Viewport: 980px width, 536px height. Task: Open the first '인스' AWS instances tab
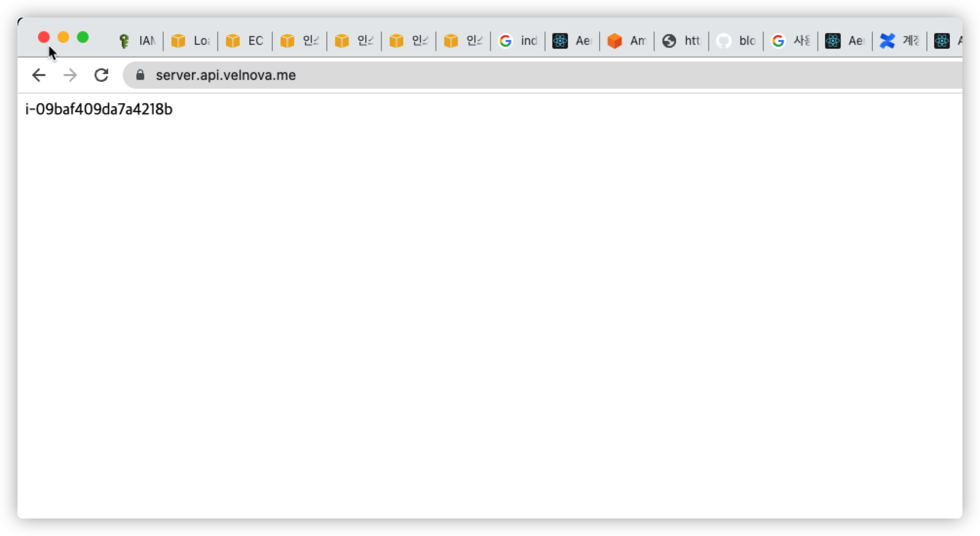(x=300, y=41)
